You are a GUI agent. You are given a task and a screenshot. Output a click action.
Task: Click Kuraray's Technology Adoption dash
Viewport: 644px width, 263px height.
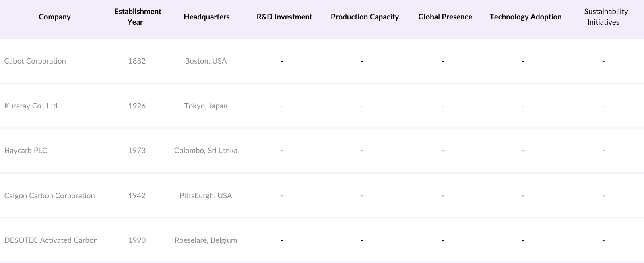[x=523, y=106]
